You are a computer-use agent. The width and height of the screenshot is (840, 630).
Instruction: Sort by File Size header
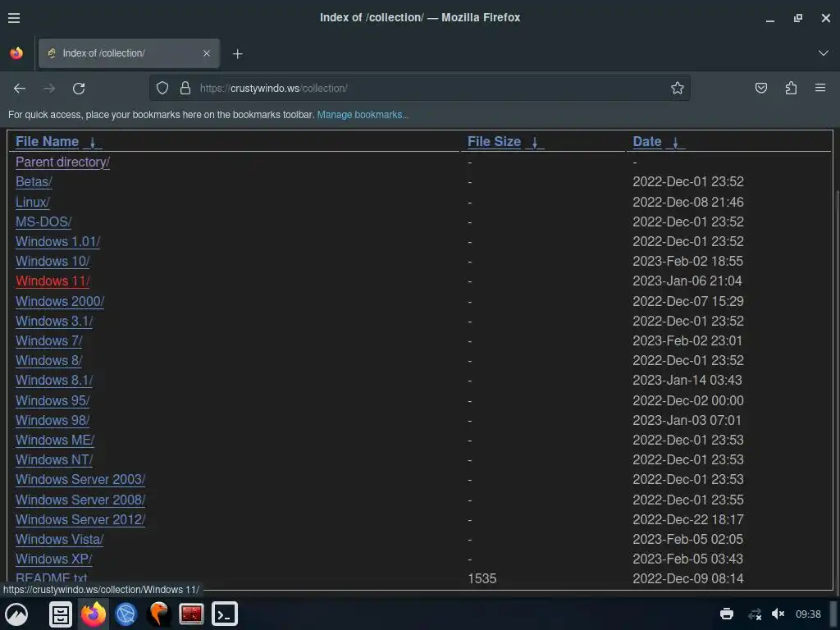pos(494,141)
